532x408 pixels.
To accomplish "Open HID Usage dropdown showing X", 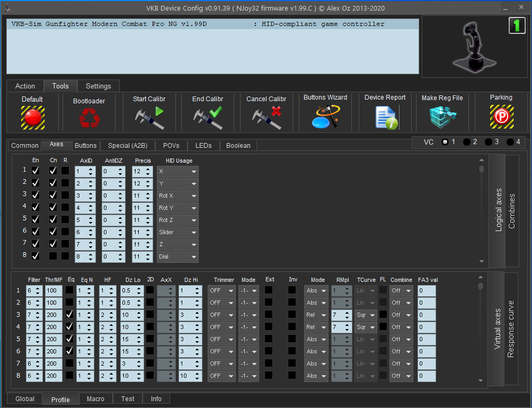I will tap(178, 172).
